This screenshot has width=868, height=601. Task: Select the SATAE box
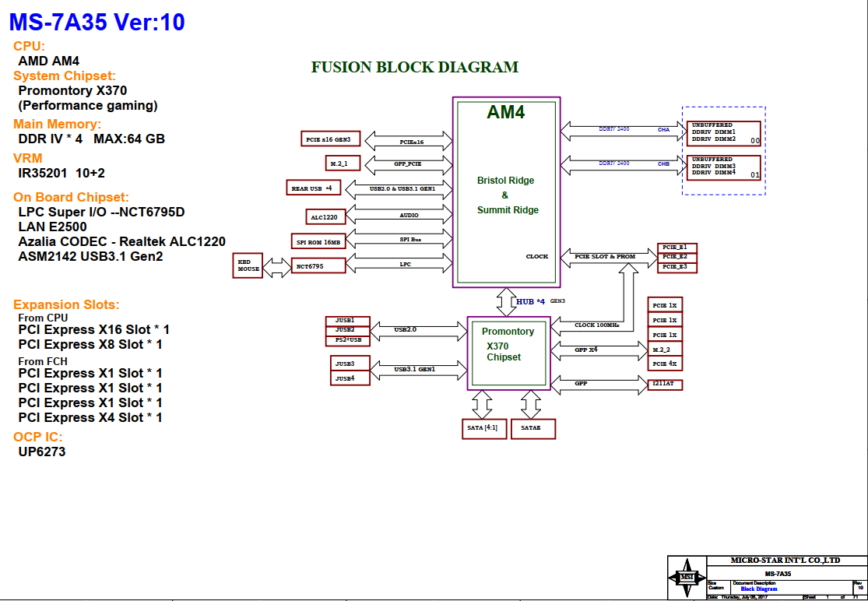click(533, 429)
